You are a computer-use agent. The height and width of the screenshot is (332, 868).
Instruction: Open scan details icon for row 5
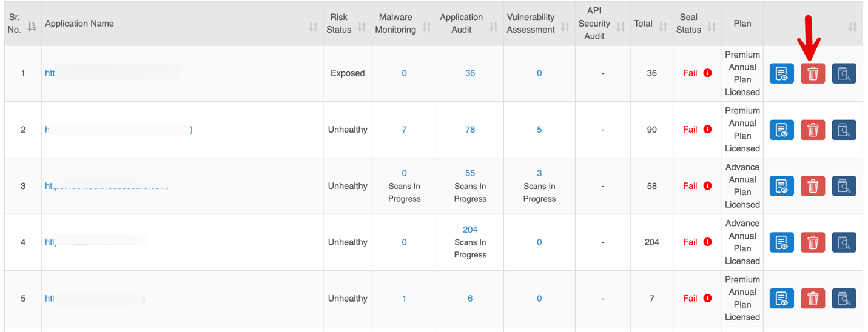click(843, 299)
